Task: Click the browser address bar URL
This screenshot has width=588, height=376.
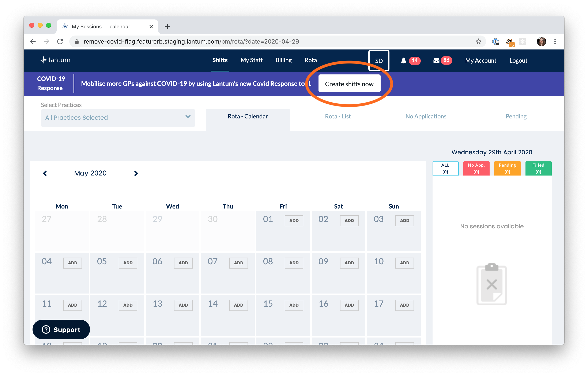Action: point(191,42)
